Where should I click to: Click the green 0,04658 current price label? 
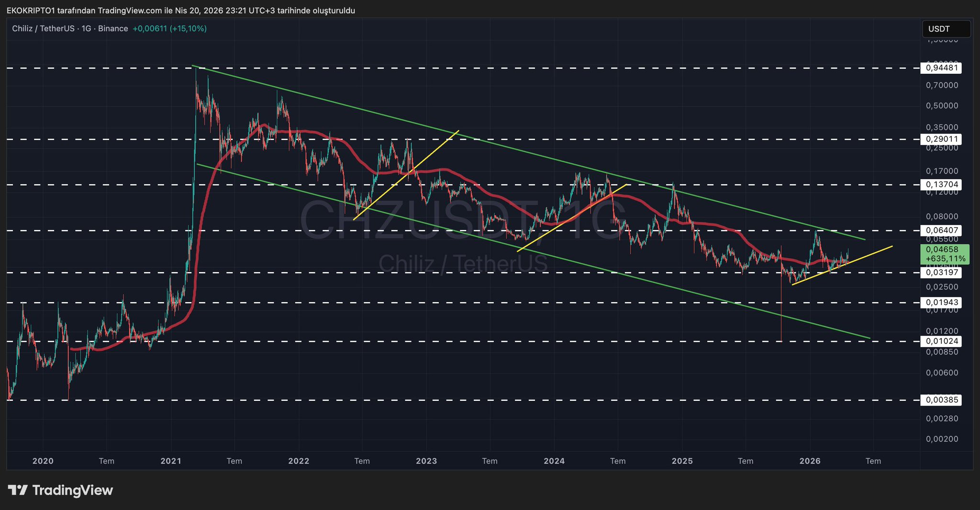pyautogui.click(x=945, y=254)
